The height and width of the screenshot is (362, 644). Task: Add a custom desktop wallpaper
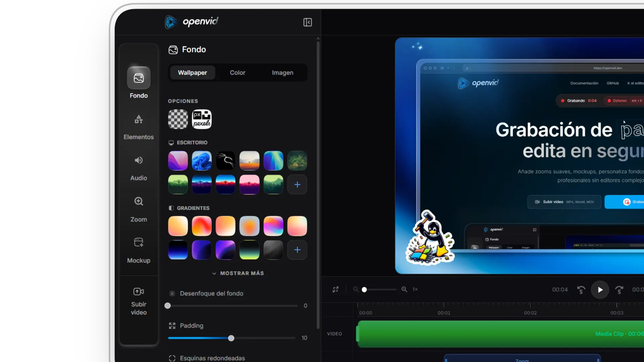[x=297, y=184]
